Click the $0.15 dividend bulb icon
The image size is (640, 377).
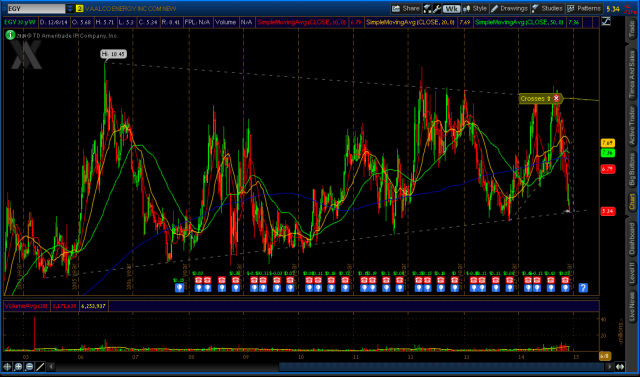(180, 288)
